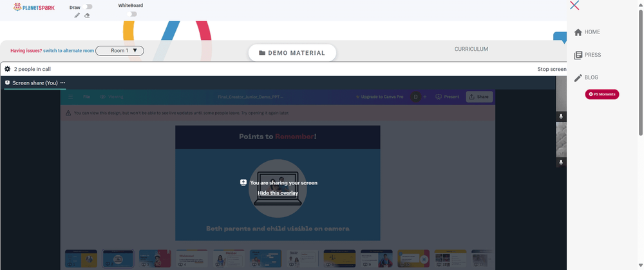Click the 2 people in call text

click(x=32, y=69)
